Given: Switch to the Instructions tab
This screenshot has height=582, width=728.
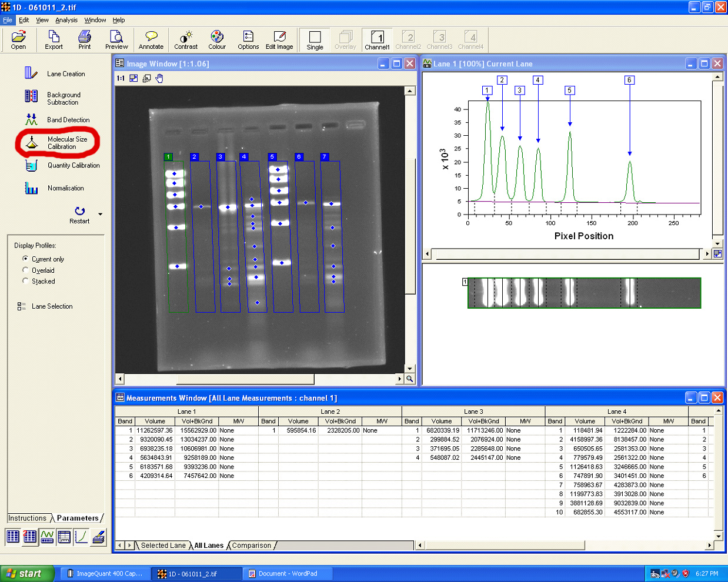Looking at the screenshot, I should 27,518.
